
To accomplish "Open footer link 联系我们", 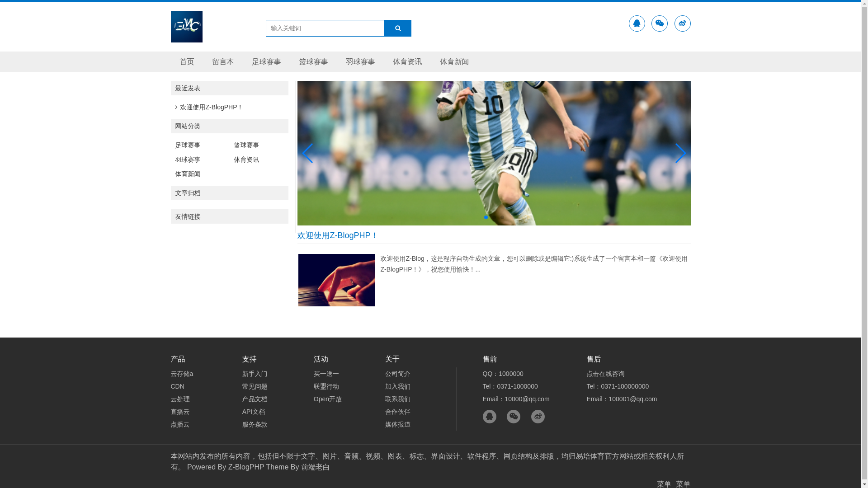I will (x=397, y=399).
